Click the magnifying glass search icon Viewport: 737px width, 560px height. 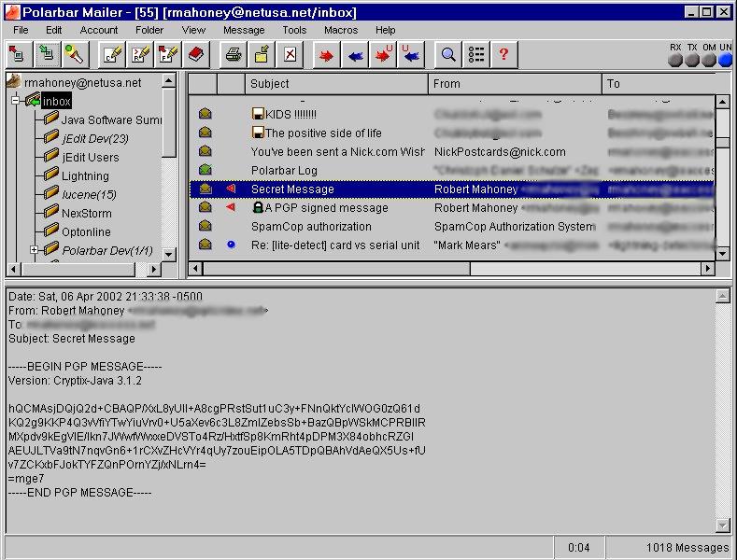[448, 55]
